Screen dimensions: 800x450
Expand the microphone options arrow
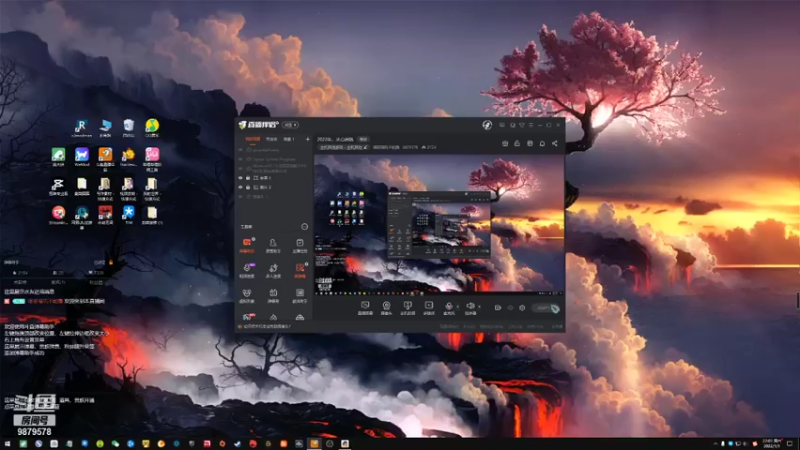click(x=457, y=307)
